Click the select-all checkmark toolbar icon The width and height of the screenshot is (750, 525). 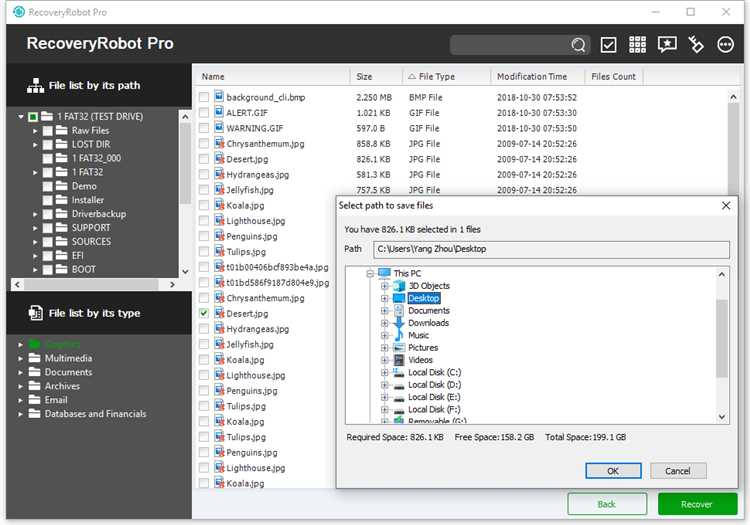point(608,45)
